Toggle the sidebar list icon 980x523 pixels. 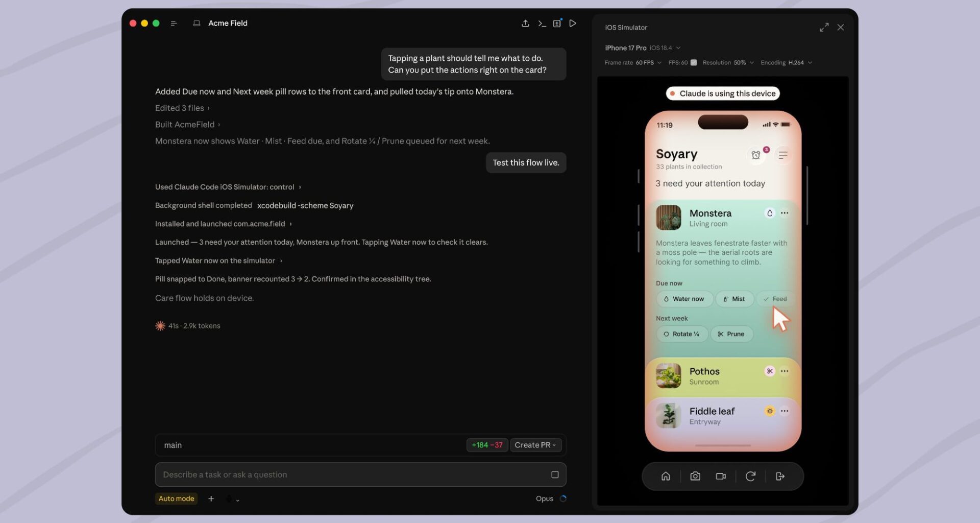(x=174, y=23)
